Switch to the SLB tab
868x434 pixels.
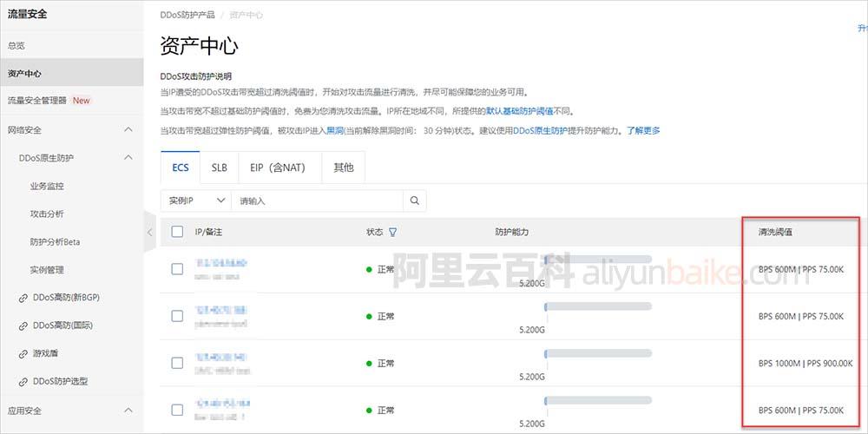[x=220, y=168]
